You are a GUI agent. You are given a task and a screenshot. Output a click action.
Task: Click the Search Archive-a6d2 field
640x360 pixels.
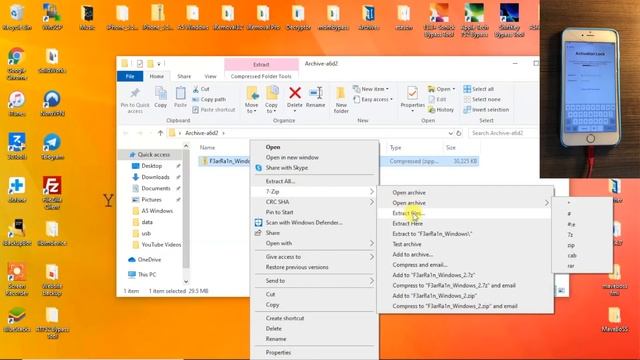pos(503,133)
